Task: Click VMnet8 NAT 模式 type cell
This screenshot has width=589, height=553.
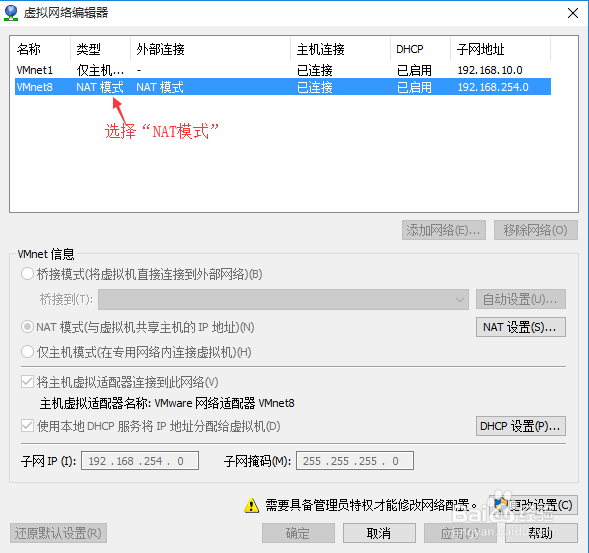Action: [x=100, y=87]
